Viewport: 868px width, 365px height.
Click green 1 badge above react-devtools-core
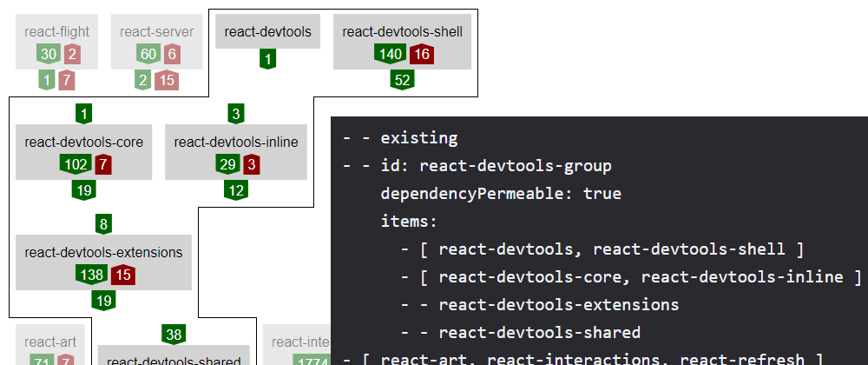(x=83, y=114)
